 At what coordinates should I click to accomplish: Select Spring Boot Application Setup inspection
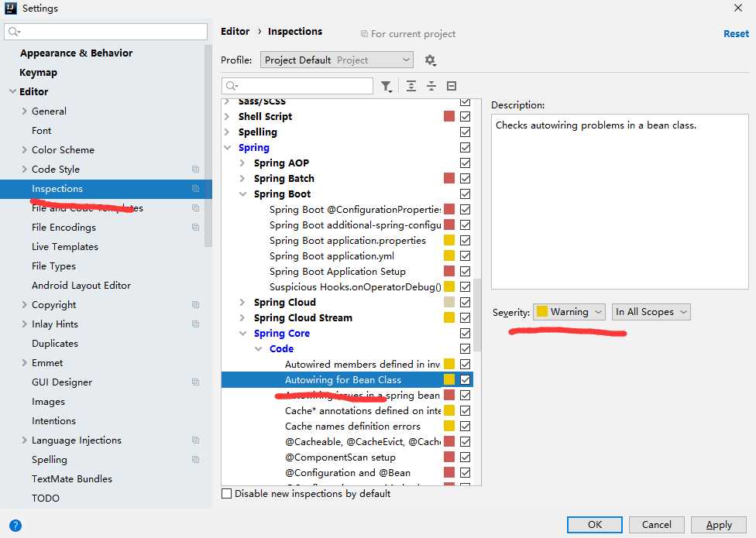(338, 271)
